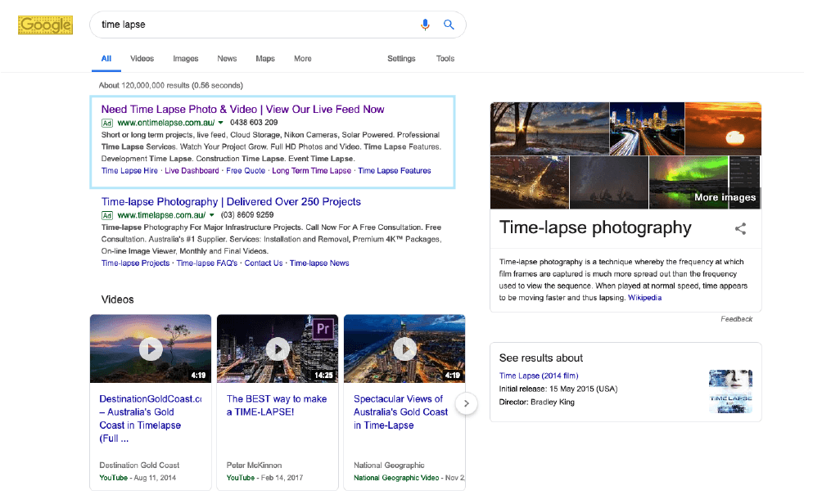Screen dimensions: 822x504
Task: Click the About 120,000,000 results text
Action: tap(171, 85)
